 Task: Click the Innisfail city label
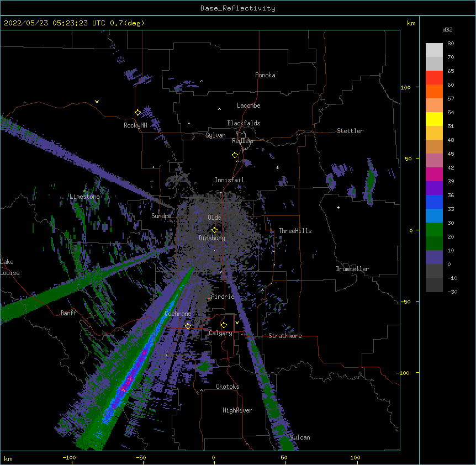pyautogui.click(x=229, y=180)
